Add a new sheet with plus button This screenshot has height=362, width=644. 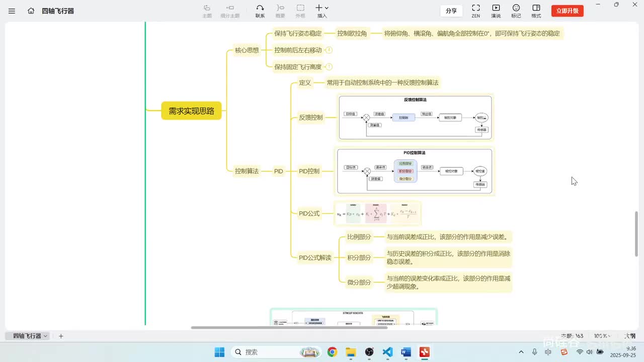click(x=61, y=336)
